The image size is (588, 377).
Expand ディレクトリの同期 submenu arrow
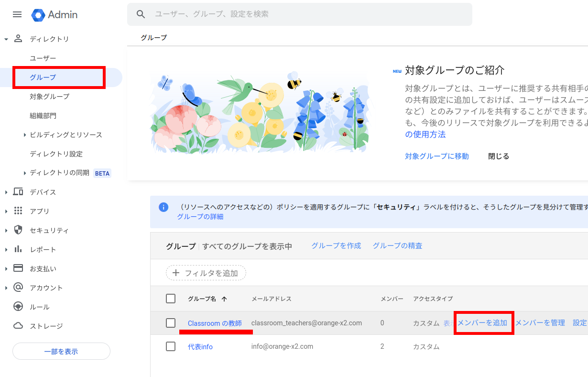click(24, 173)
